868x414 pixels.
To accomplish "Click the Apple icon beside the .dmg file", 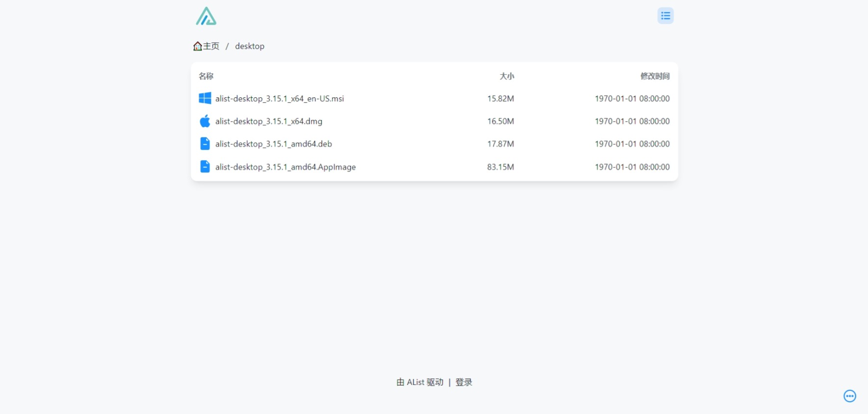I will tap(205, 121).
